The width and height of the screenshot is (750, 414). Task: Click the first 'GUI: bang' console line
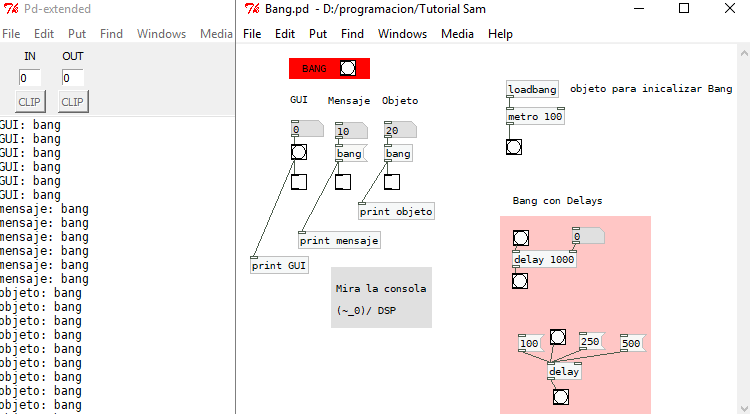click(x=30, y=125)
